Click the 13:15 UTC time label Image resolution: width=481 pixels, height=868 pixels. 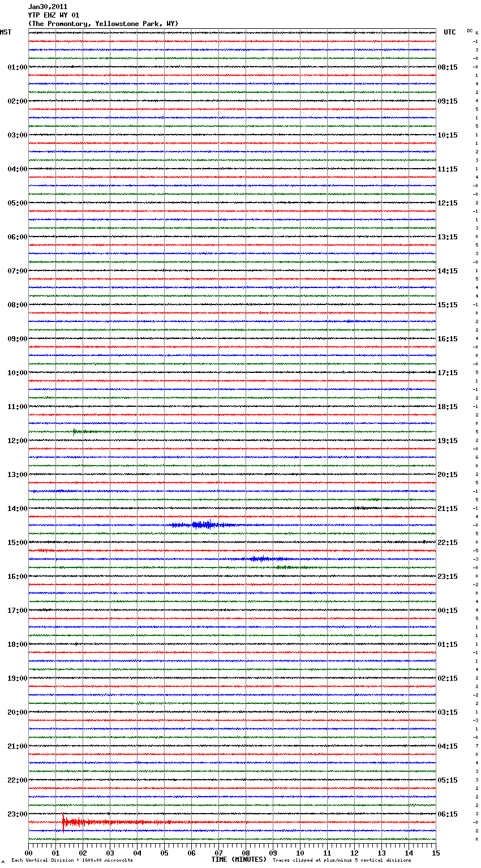click(448, 237)
